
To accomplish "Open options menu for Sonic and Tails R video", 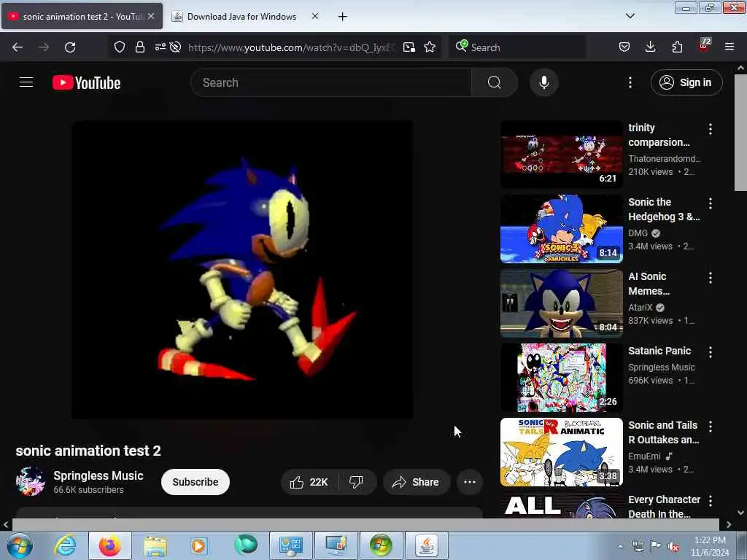I will [711, 426].
